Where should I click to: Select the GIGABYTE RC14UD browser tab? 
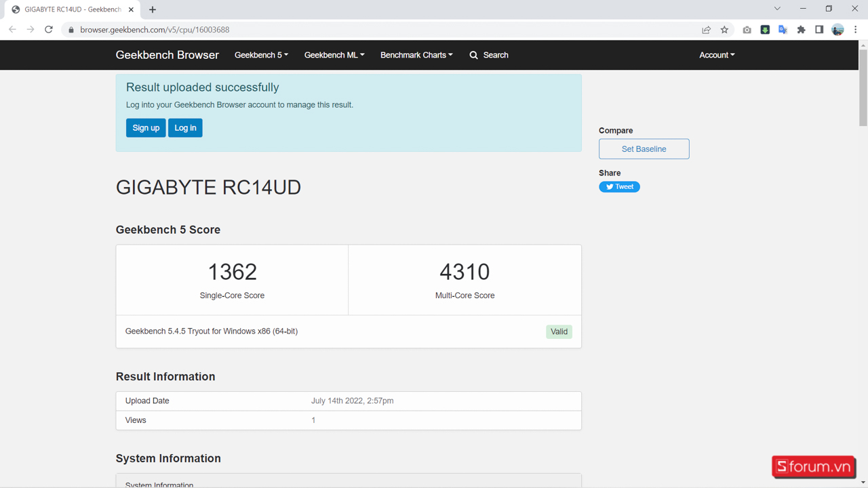coord(73,9)
